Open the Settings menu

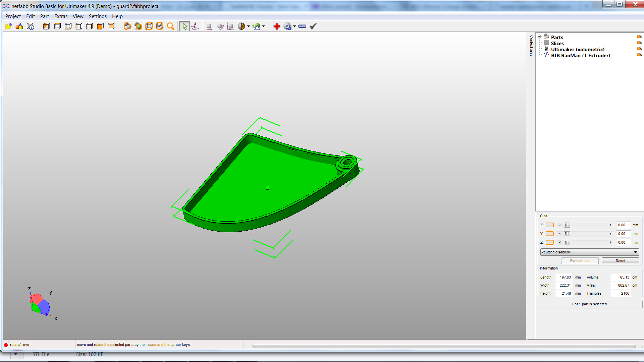tap(98, 16)
